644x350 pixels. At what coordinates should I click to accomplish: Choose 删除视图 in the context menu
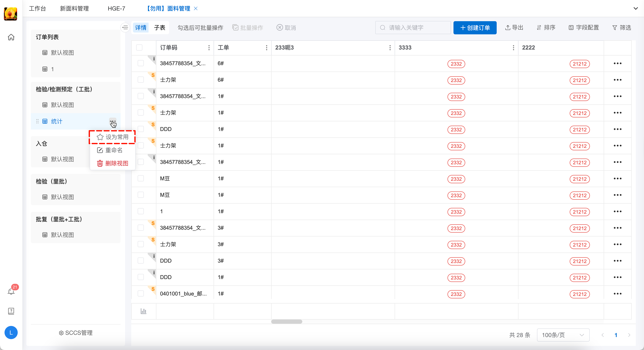113,163
